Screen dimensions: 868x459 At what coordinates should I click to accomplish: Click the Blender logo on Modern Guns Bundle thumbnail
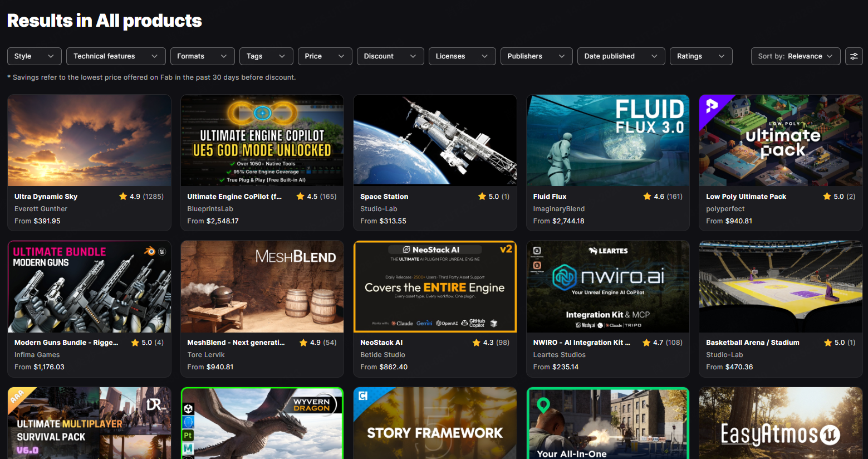pyautogui.click(x=149, y=251)
